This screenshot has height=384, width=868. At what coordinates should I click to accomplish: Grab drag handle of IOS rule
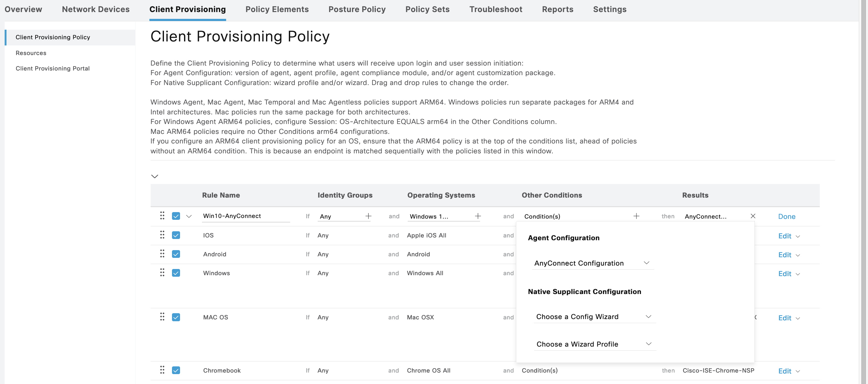pos(162,235)
